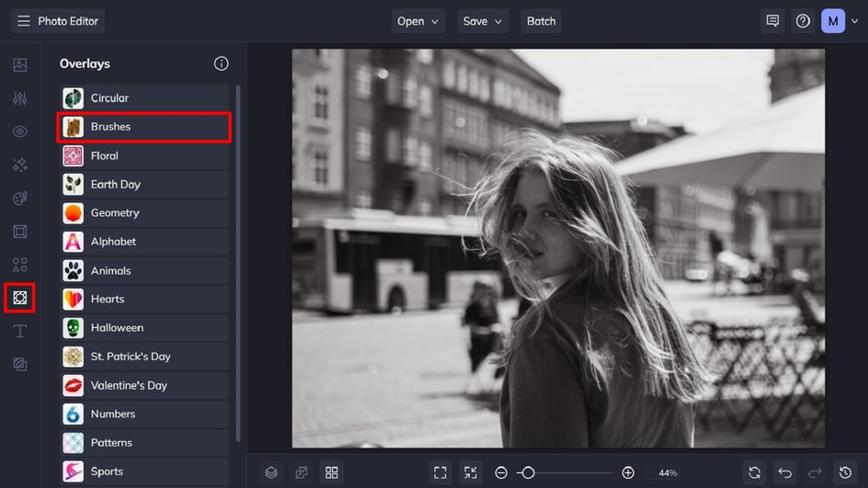The width and height of the screenshot is (868, 488).
Task: Open the Graphics shapes sidebar tool
Action: pos(20,265)
